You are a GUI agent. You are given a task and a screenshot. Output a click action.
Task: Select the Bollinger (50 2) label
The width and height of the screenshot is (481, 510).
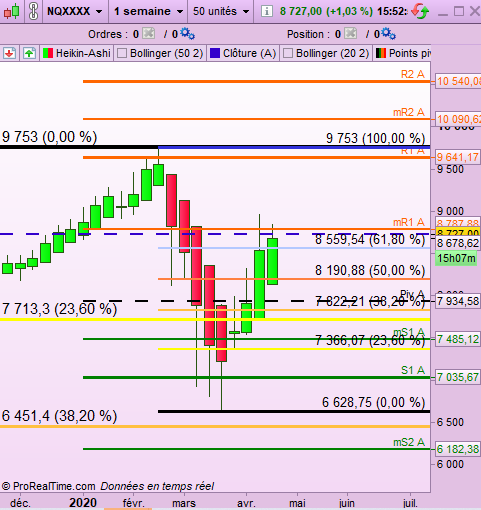pos(166,53)
